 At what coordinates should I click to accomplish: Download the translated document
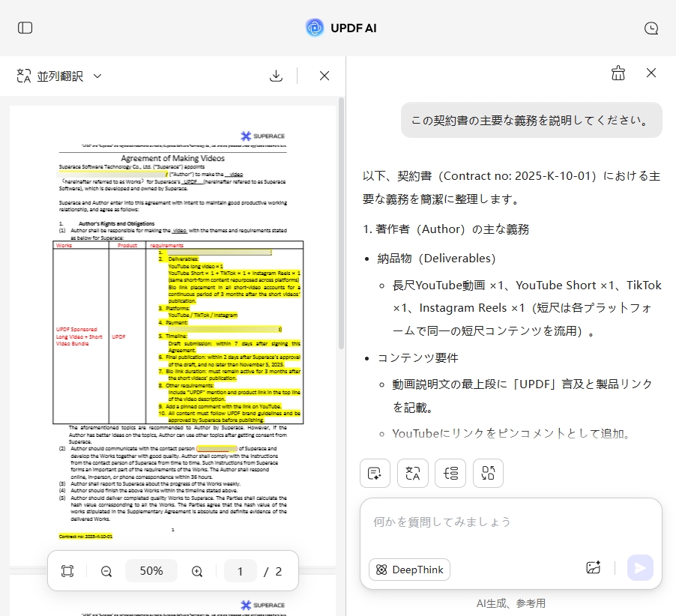coord(276,76)
